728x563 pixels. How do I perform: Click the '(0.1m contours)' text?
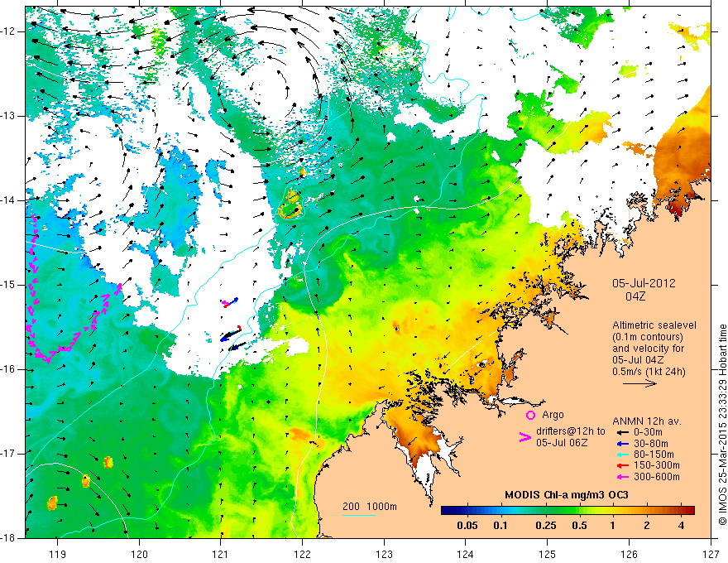[x=648, y=337]
